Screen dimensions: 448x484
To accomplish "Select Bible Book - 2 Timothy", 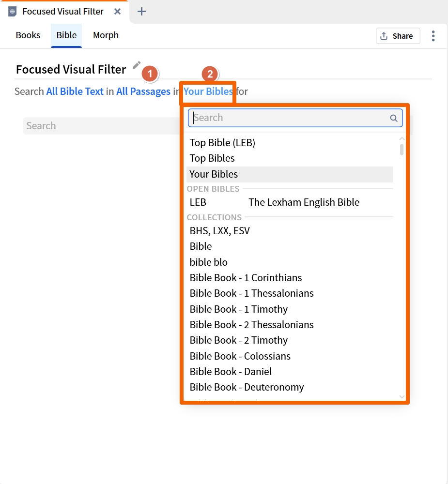I will (290, 340).
